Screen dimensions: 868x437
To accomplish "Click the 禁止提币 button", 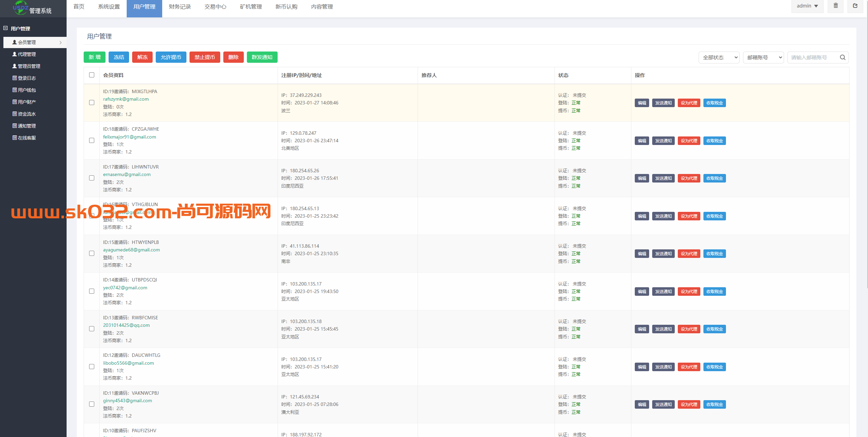I will point(205,57).
